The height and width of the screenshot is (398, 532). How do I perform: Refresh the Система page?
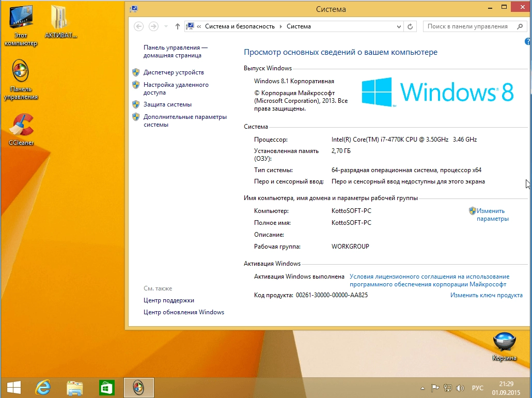[410, 26]
